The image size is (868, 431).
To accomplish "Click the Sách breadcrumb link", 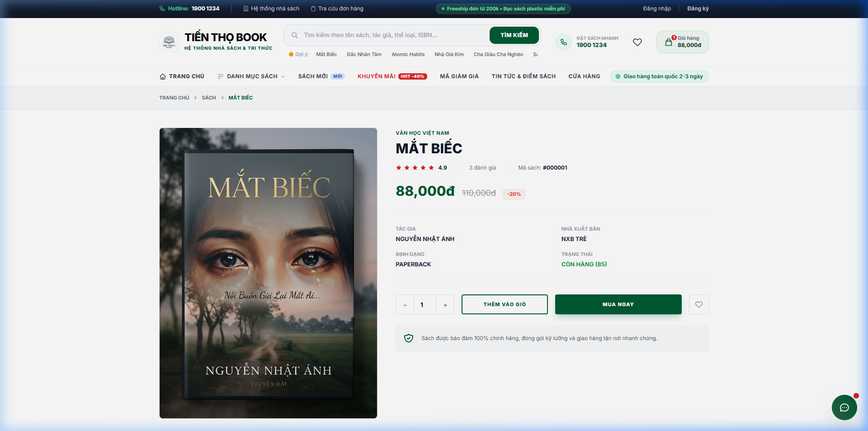I will (x=209, y=98).
